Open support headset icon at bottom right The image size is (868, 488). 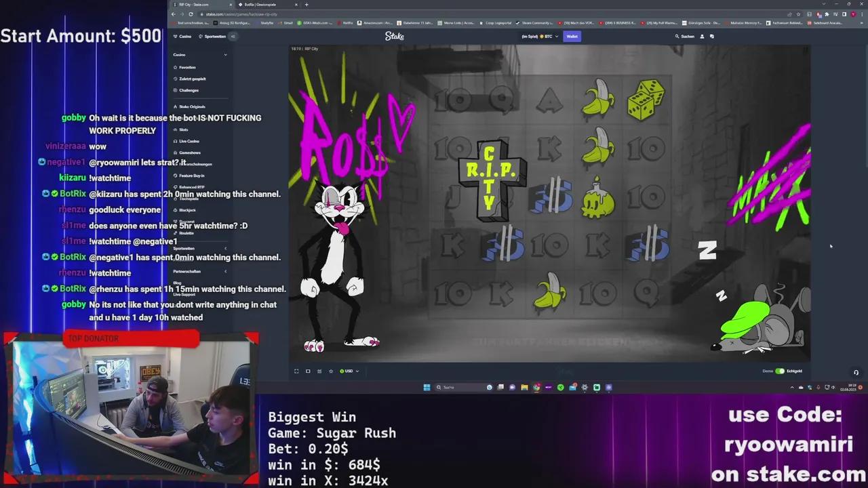coord(856,372)
